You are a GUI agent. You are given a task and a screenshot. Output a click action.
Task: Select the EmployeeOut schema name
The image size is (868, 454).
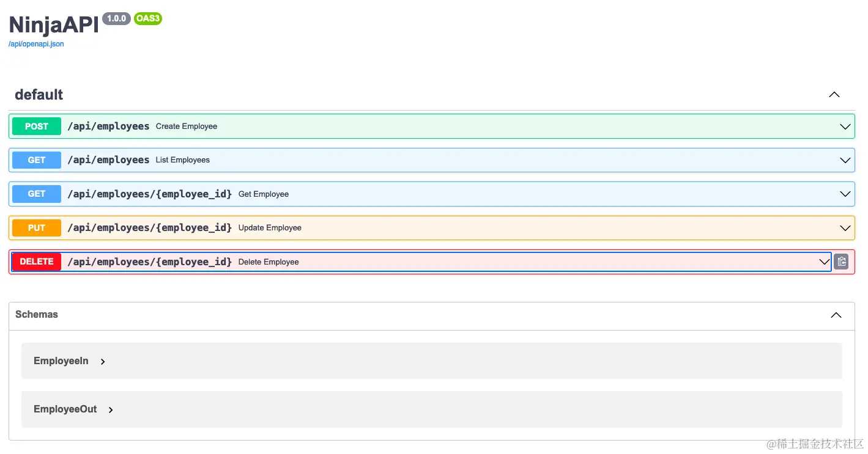click(x=65, y=409)
